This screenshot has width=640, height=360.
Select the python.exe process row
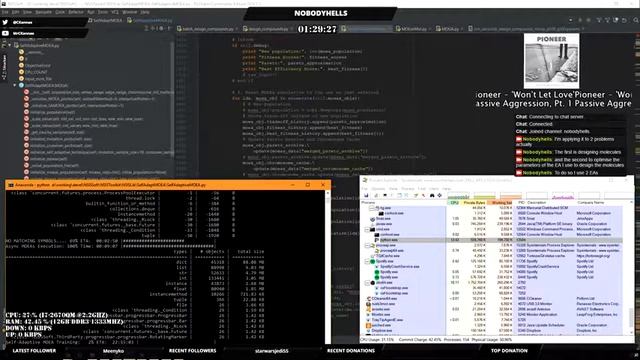491,240
